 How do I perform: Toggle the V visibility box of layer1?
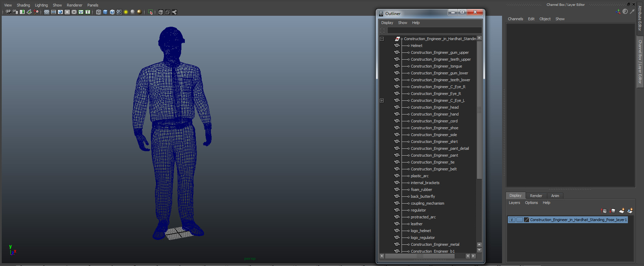point(512,220)
